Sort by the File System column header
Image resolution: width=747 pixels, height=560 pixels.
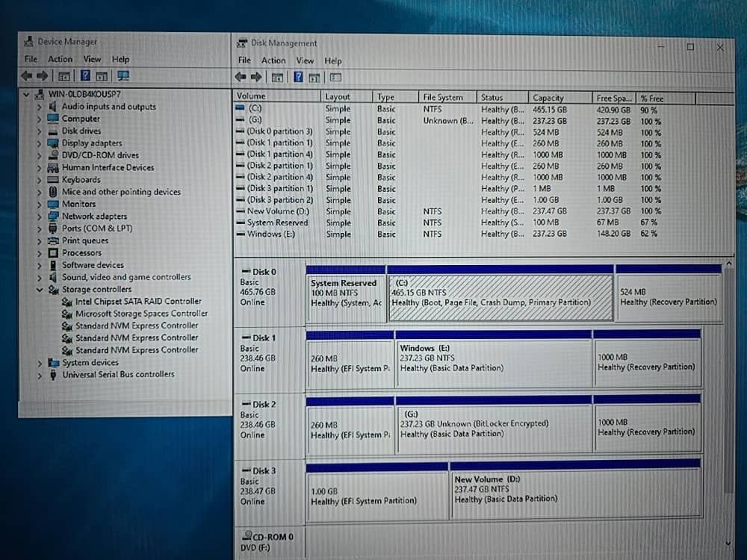click(x=447, y=97)
